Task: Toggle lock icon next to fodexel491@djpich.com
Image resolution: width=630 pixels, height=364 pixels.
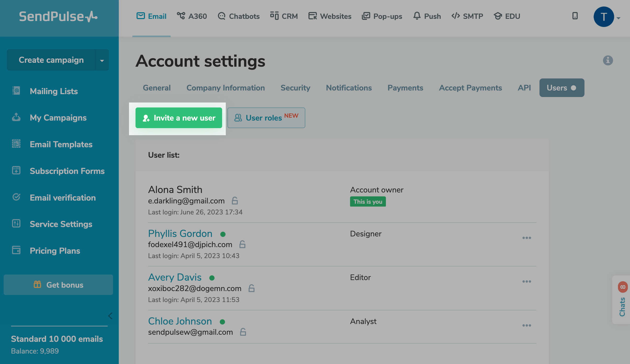Action: click(242, 244)
